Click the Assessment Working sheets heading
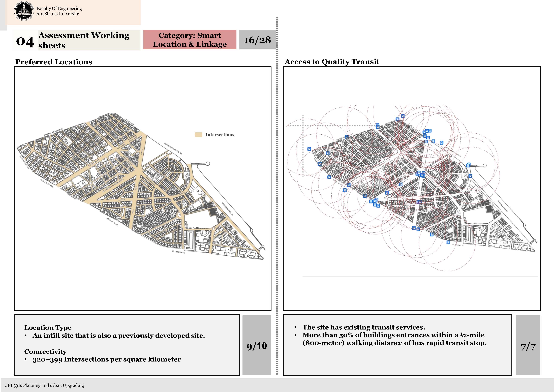Image resolution: width=554 pixels, height=392 pixels. (x=84, y=40)
